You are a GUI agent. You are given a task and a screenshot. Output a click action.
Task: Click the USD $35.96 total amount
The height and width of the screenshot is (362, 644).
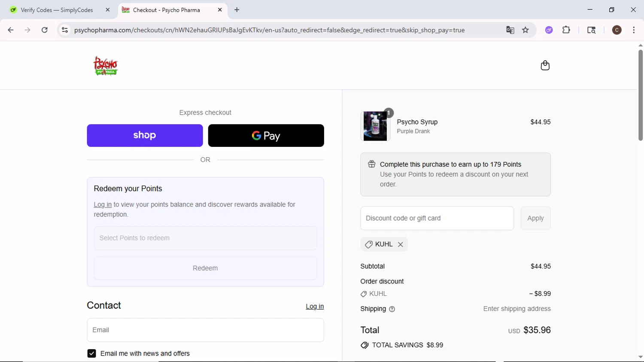pyautogui.click(x=529, y=330)
